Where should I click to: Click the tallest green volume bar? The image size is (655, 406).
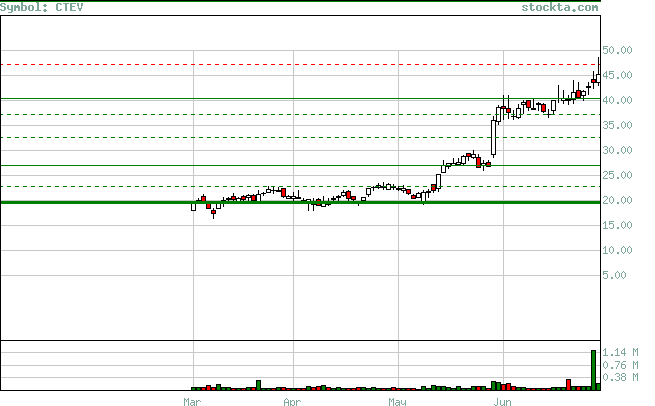[594, 370]
